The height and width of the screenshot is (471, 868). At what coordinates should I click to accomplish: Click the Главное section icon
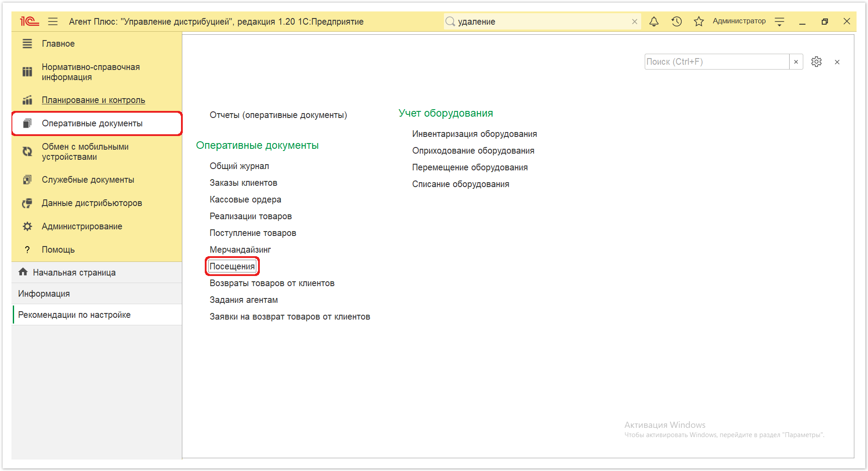click(x=27, y=44)
